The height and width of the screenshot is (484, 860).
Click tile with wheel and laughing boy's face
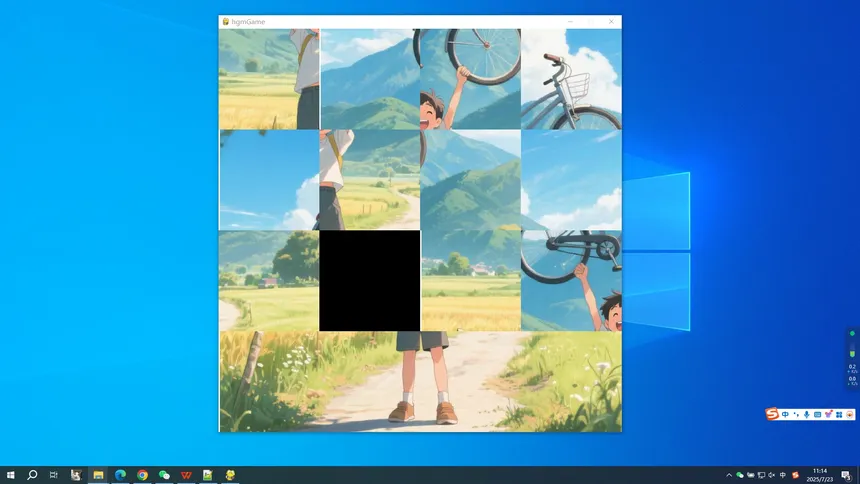[471, 79]
